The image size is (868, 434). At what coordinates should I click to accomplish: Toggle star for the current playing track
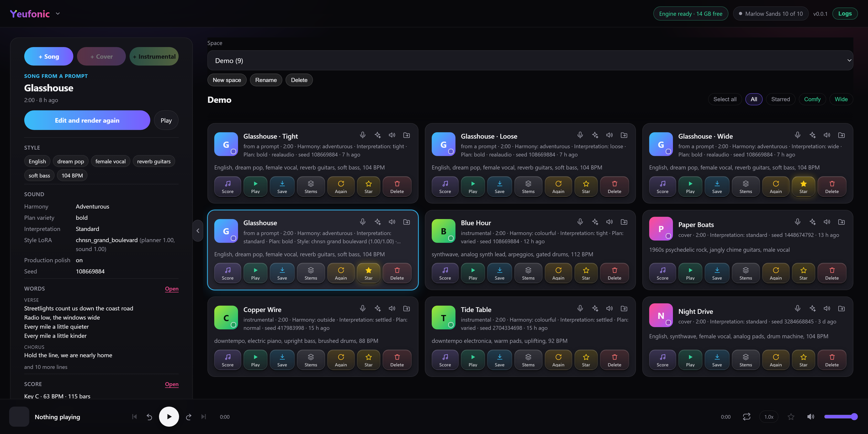click(x=791, y=417)
